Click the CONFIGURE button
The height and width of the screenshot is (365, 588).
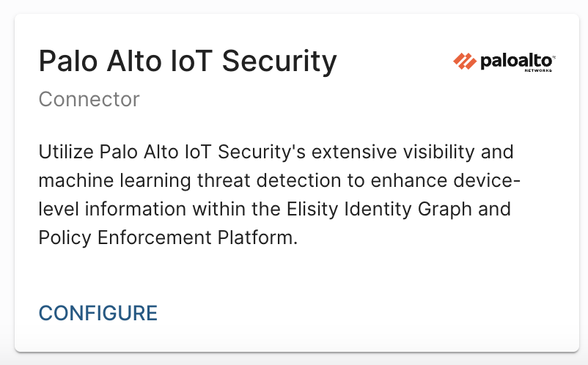[x=98, y=313]
